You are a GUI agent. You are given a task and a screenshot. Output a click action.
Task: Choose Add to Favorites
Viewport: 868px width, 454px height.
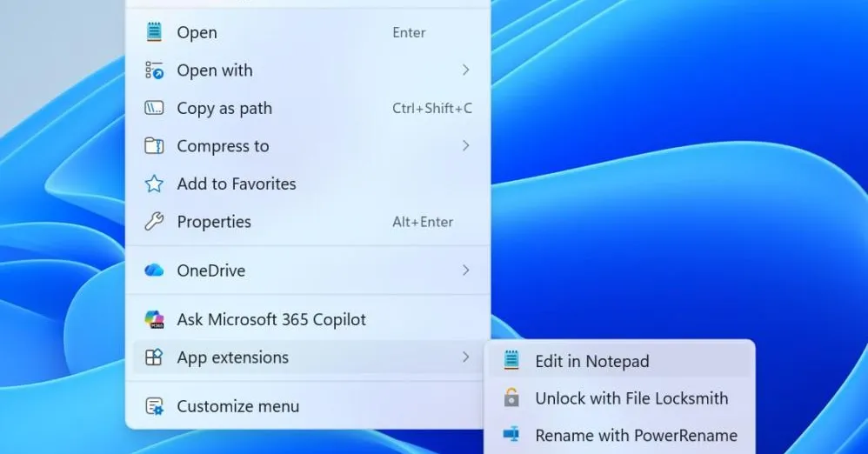(x=308, y=184)
